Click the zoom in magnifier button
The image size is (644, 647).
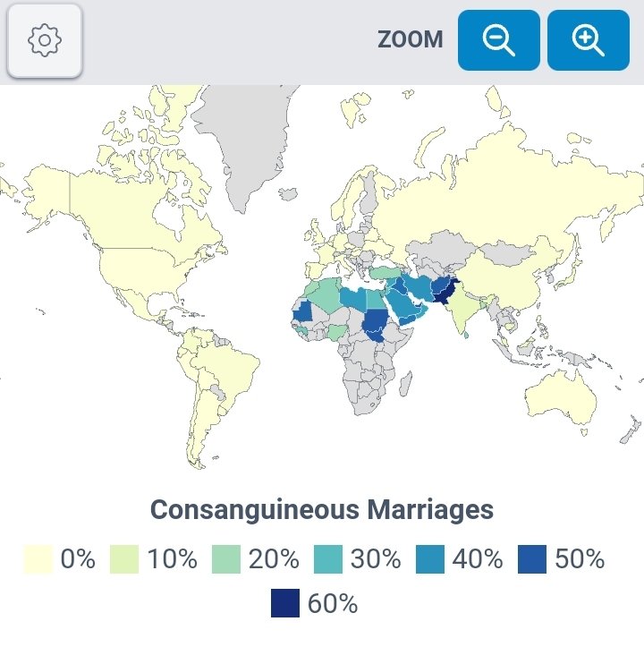(x=589, y=40)
